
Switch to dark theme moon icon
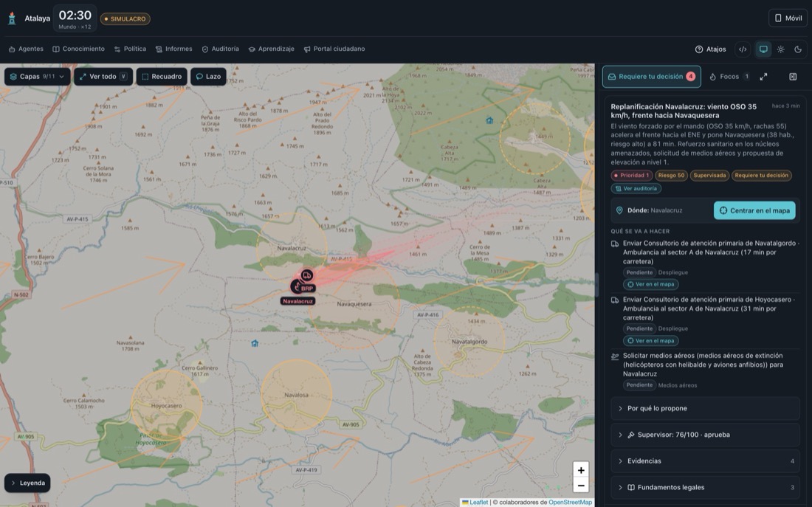[x=798, y=49]
